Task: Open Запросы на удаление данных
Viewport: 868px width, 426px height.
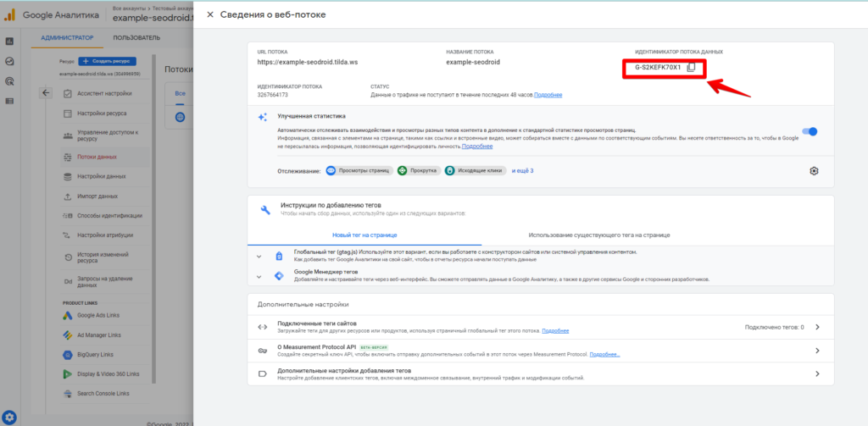Action: [x=105, y=282]
